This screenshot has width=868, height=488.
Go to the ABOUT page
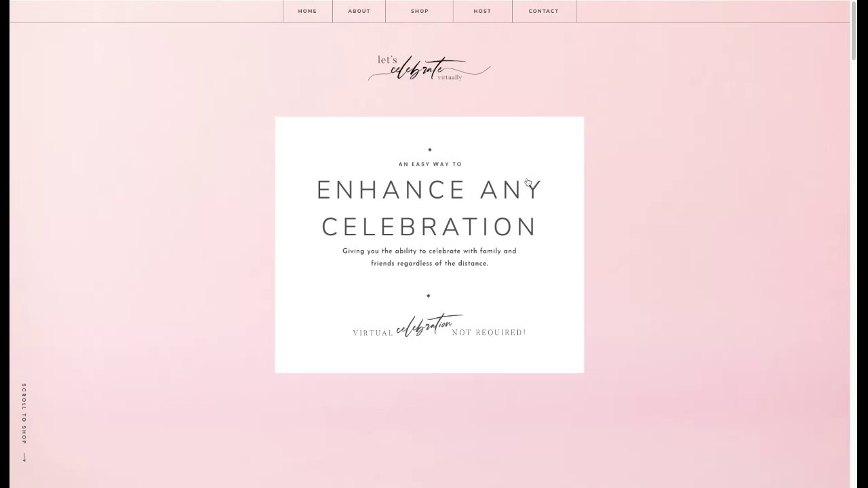[359, 11]
